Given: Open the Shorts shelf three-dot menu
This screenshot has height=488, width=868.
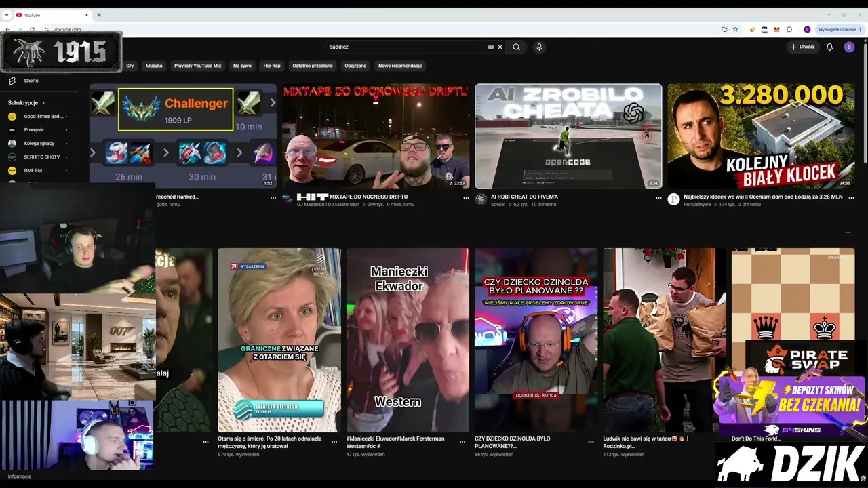Looking at the screenshot, I should 848,232.
